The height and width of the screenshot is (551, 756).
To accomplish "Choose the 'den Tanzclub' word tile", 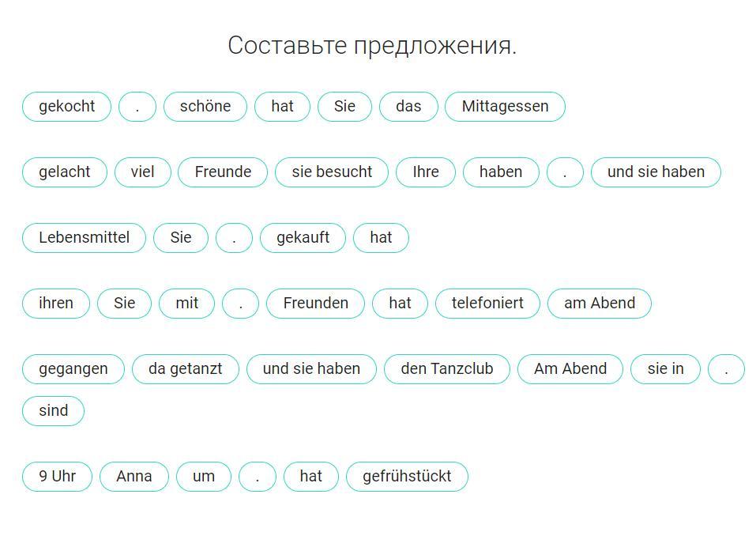I will (446, 369).
